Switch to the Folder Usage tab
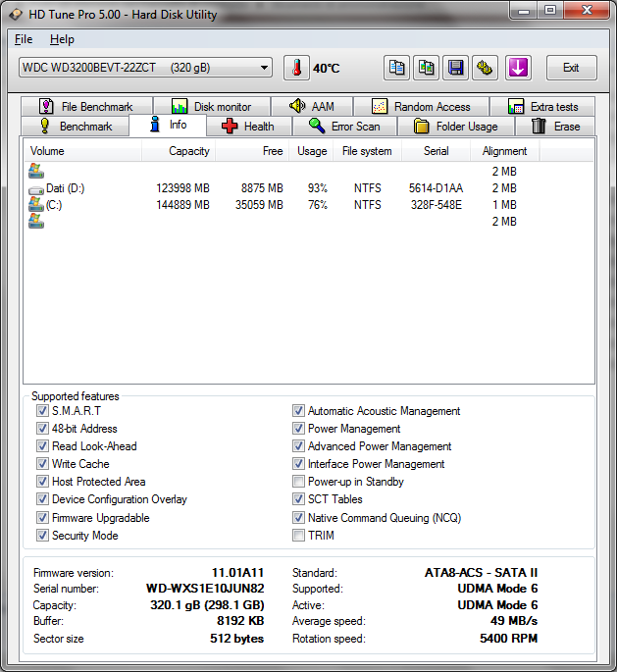Image resolution: width=617 pixels, height=672 pixels. 456,127
